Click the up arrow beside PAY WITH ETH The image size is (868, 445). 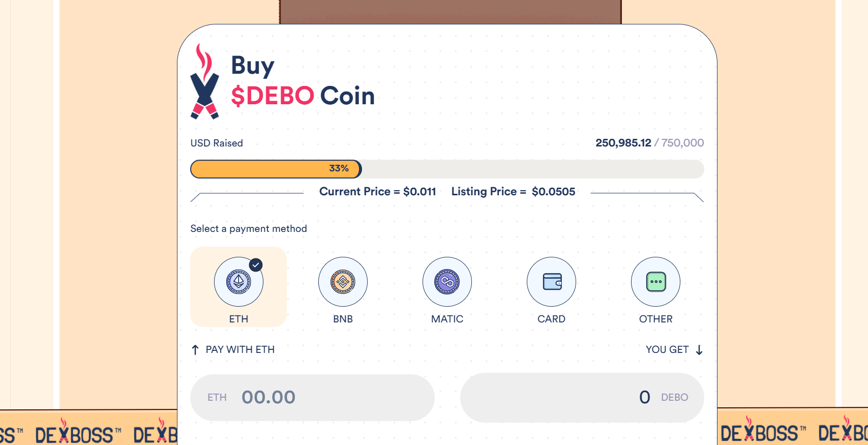click(x=195, y=350)
